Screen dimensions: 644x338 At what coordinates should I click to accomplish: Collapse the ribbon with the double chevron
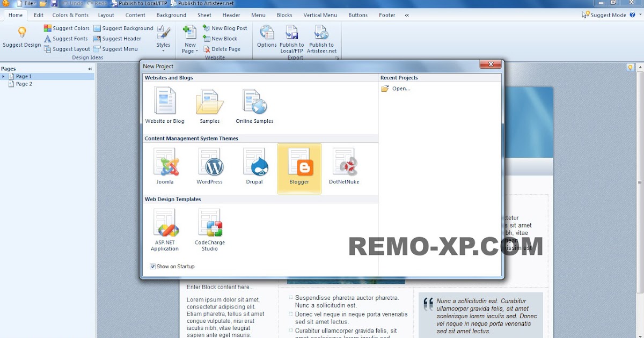coord(407,15)
